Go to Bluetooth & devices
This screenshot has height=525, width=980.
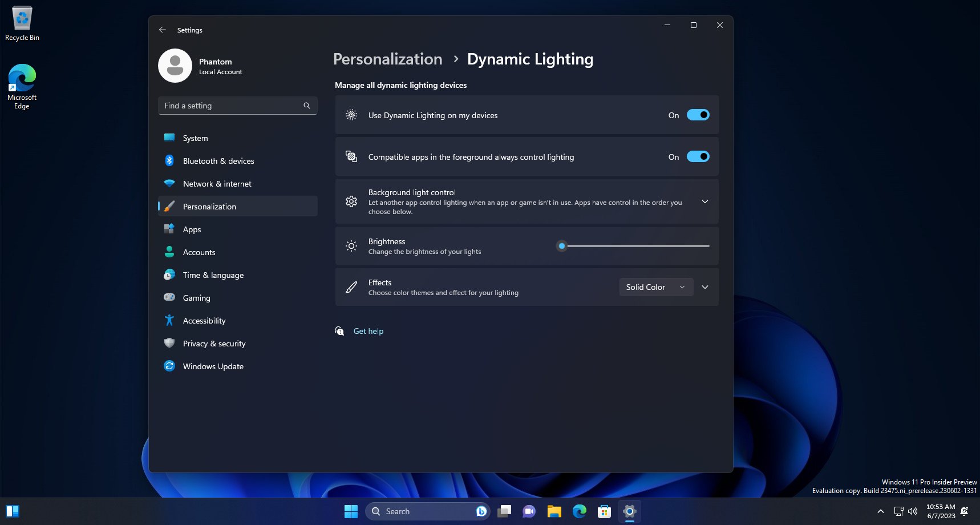[x=238, y=161]
